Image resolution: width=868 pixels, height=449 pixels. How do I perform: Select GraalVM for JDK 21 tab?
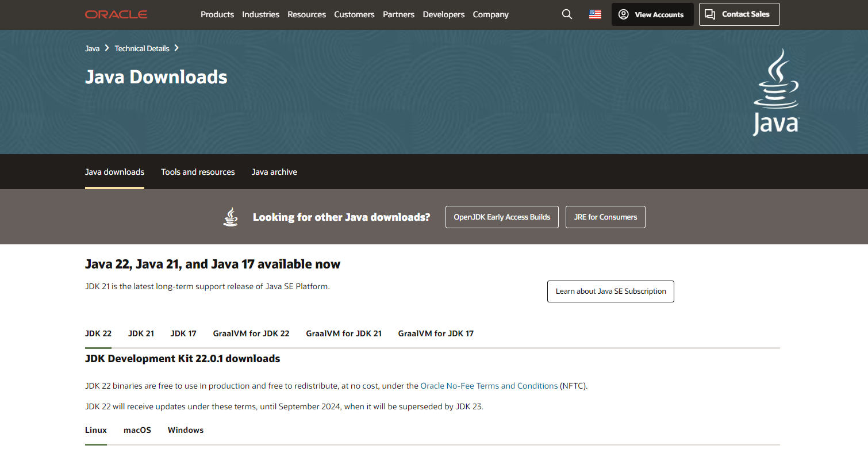[x=344, y=333]
